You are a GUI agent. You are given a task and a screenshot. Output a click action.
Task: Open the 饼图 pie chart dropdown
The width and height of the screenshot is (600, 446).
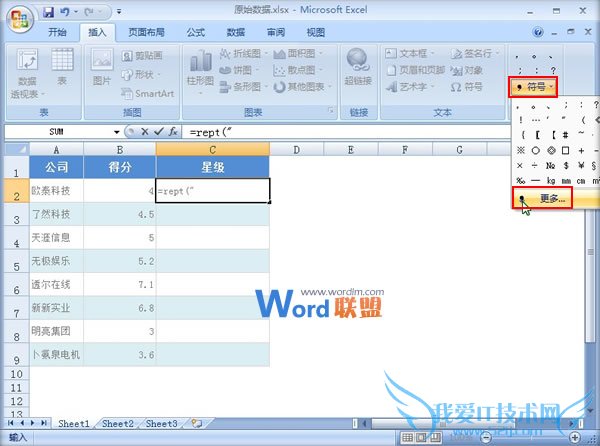pyautogui.click(x=239, y=70)
